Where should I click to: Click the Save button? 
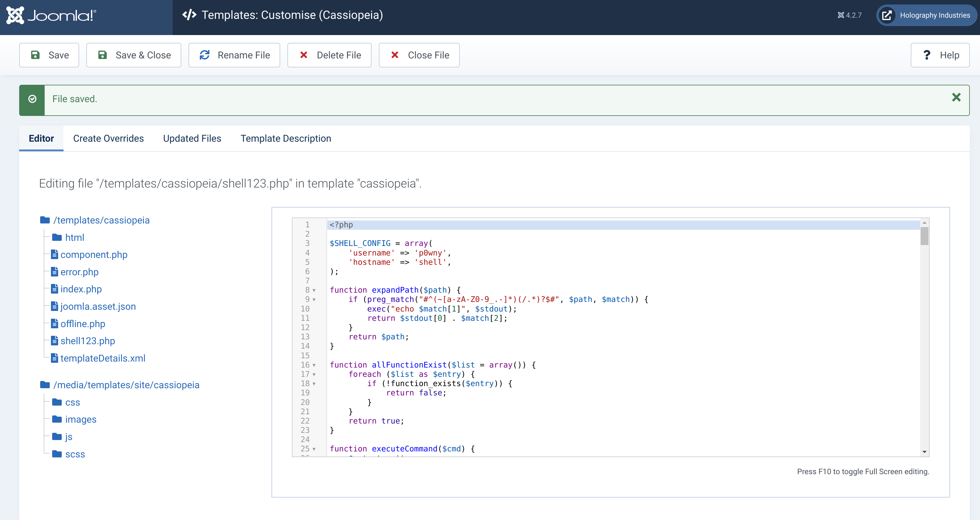point(49,55)
